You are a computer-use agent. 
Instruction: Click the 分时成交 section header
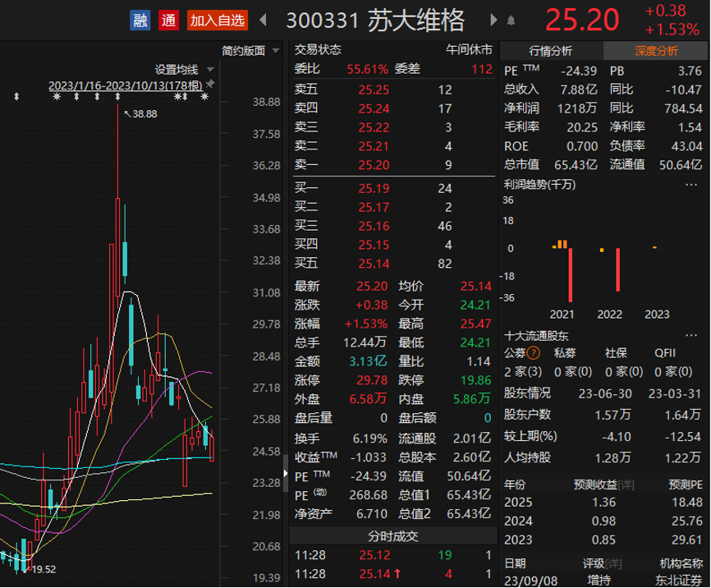tap(392, 536)
